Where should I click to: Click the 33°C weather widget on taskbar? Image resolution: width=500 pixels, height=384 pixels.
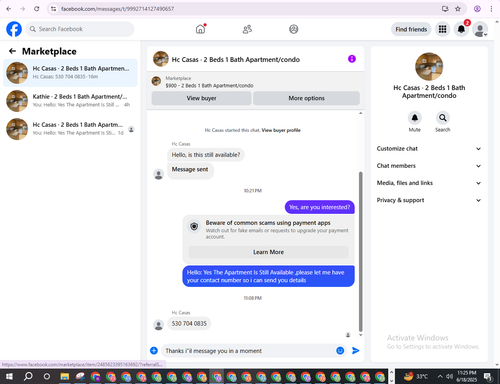point(416,377)
